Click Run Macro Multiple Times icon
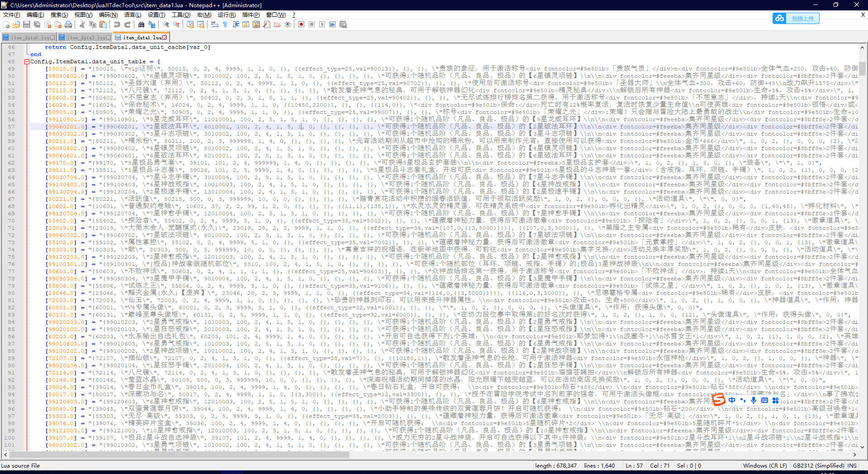The height and width of the screenshot is (474, 868). click(x=333, y=24)
